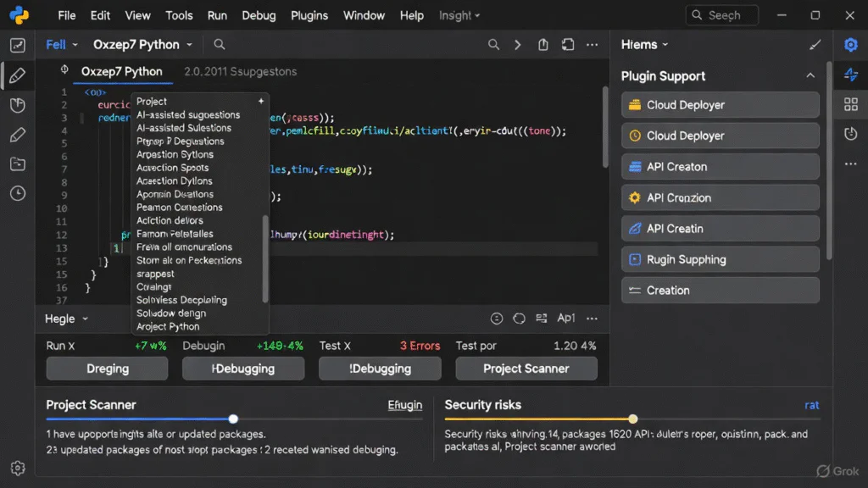Click the lightning bolt icon in right sidebar

850,75
